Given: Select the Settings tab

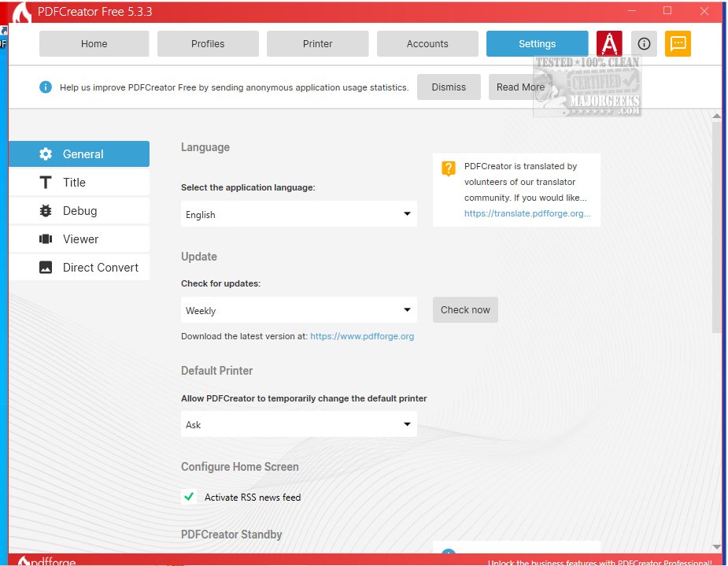Looking at the screenshot, I should click(537, 43).
